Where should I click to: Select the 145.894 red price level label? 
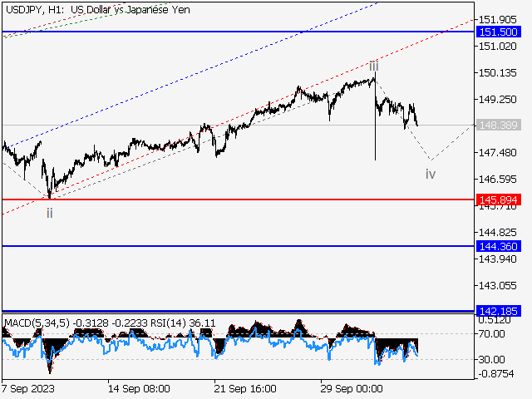click(x=499, y=199)
